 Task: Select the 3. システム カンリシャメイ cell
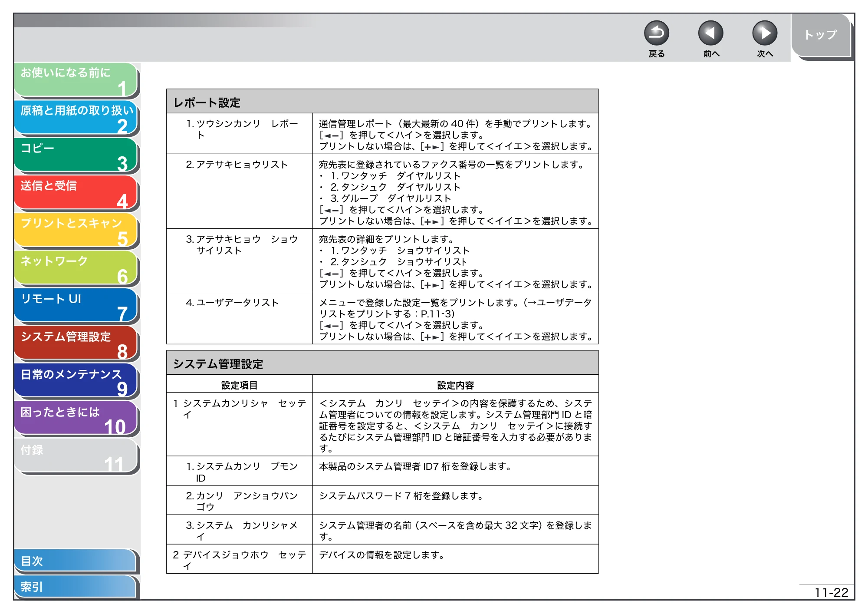pyautogui.click(x=240, y=530)
